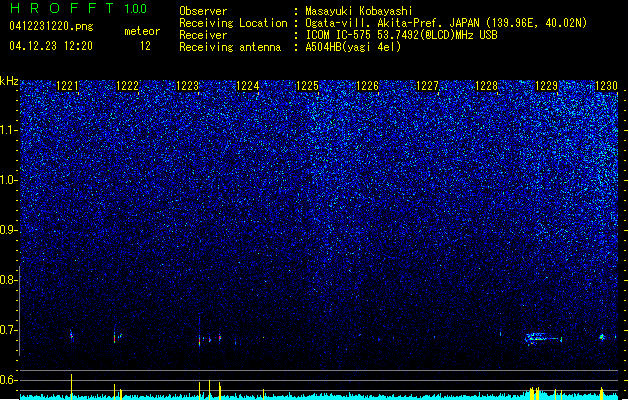
Task: Click the meteor count 12
Action: [x=145, y=46]
